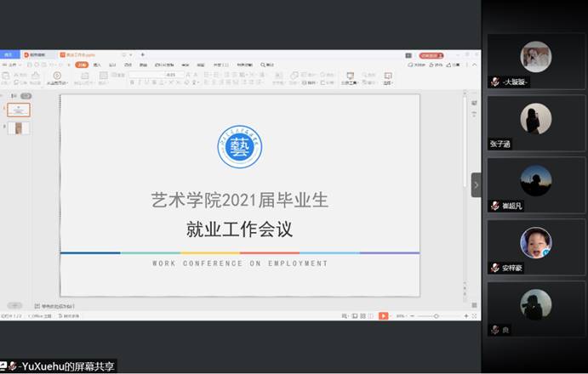Click 安梓豪 muted microphone icon
This screenshot has height=374, width=588.
pos(495,268)
